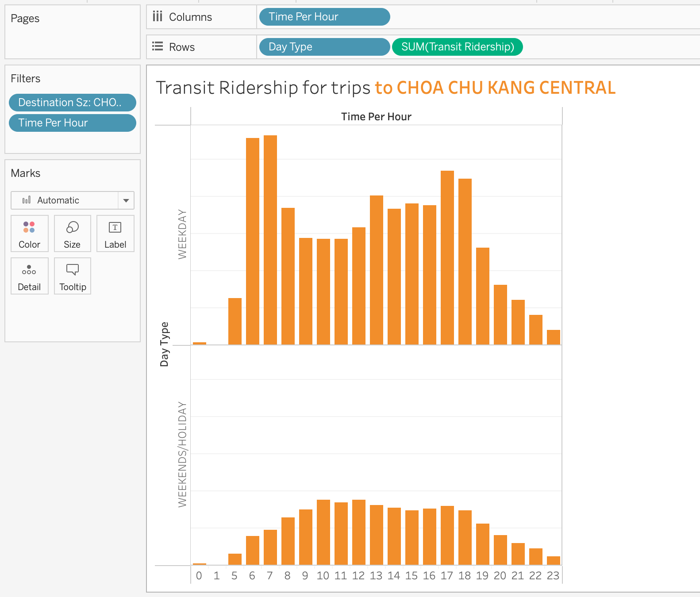The image size is (700, 597).
Task: Select the Destination Sz filter pill
Action: coord(73,103)
